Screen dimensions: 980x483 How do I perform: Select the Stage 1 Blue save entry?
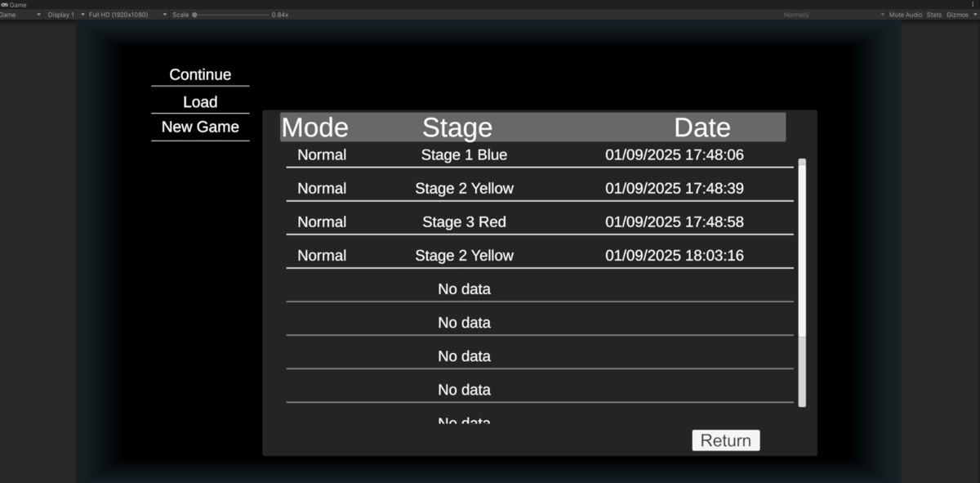click(x=540, y=154)
